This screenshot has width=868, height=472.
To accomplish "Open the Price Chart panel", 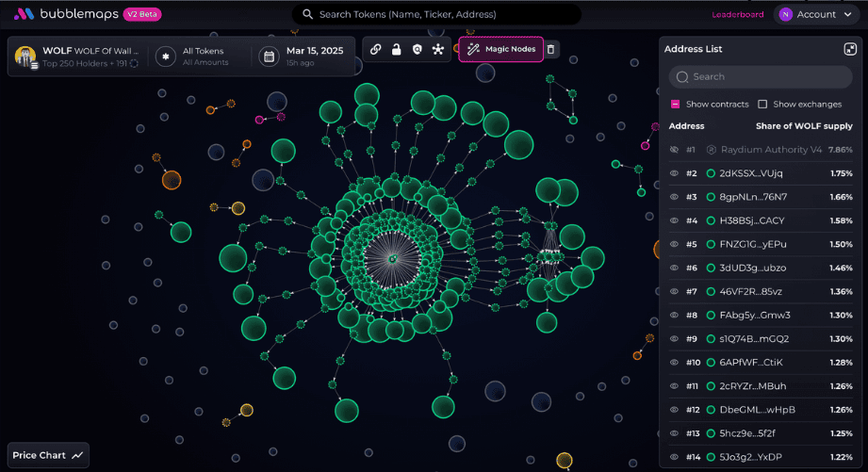I will coord(48,455).
